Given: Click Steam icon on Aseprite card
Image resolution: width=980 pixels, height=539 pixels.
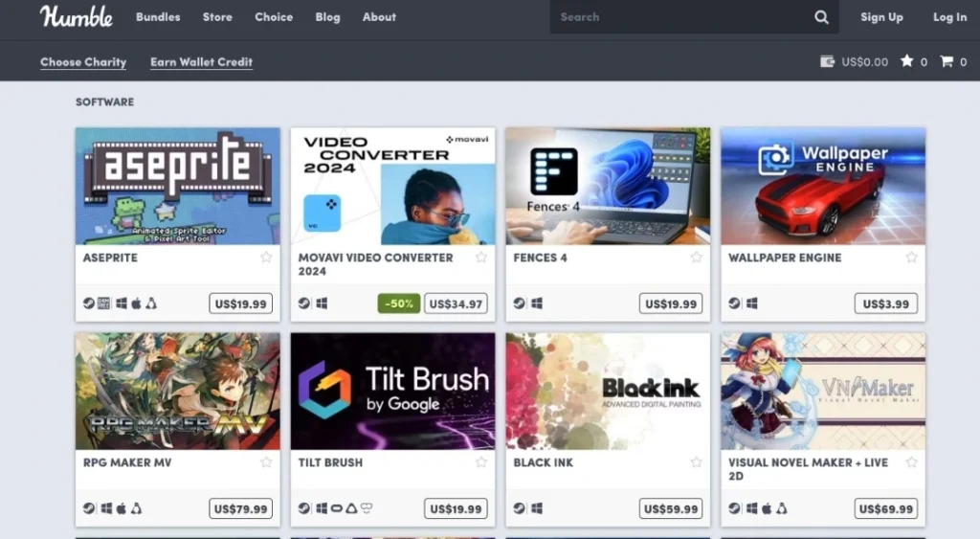Looking at the screenshot, I should tap(89, 303).
